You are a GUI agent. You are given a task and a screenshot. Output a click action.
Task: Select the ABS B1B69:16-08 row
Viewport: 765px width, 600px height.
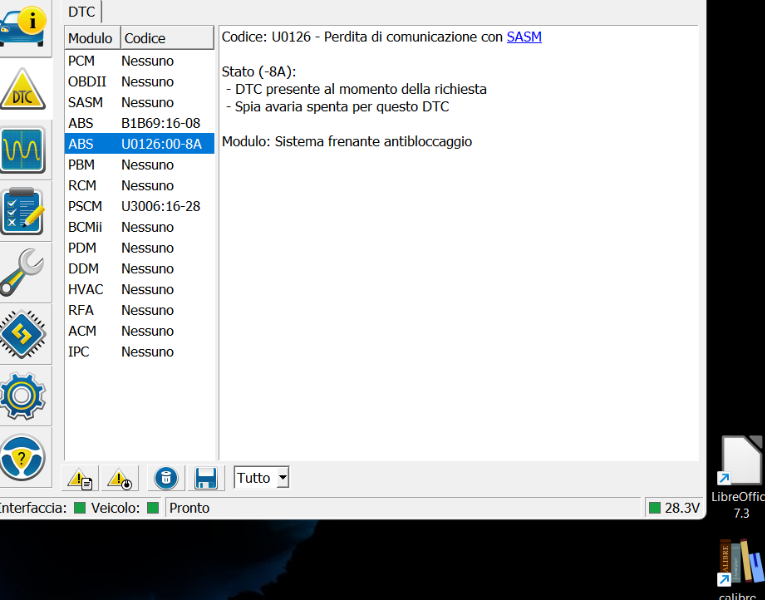click(x=140, y=123)
